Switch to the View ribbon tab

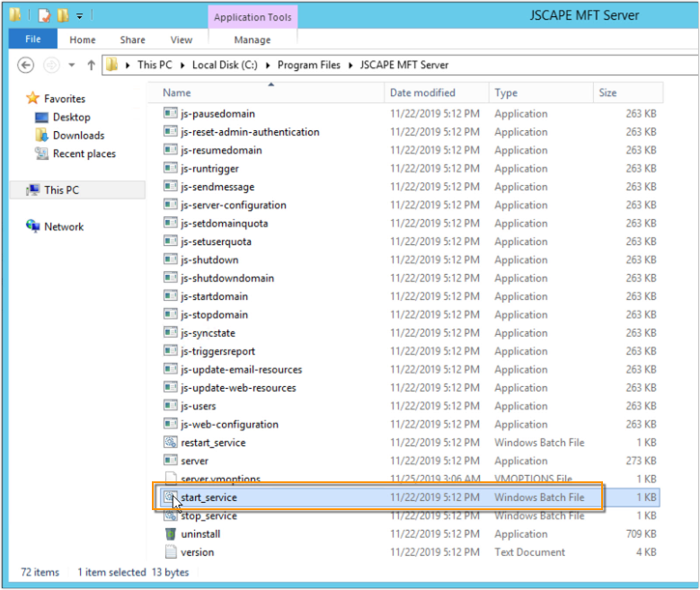click(x=182, y=40)
